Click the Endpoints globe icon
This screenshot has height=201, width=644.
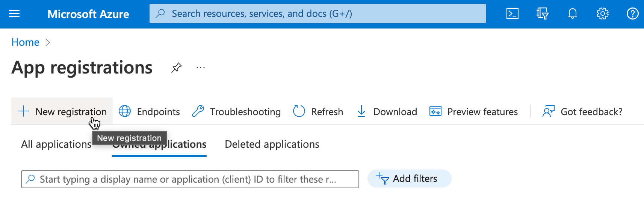pyautogui.click(x=125, y=111)
